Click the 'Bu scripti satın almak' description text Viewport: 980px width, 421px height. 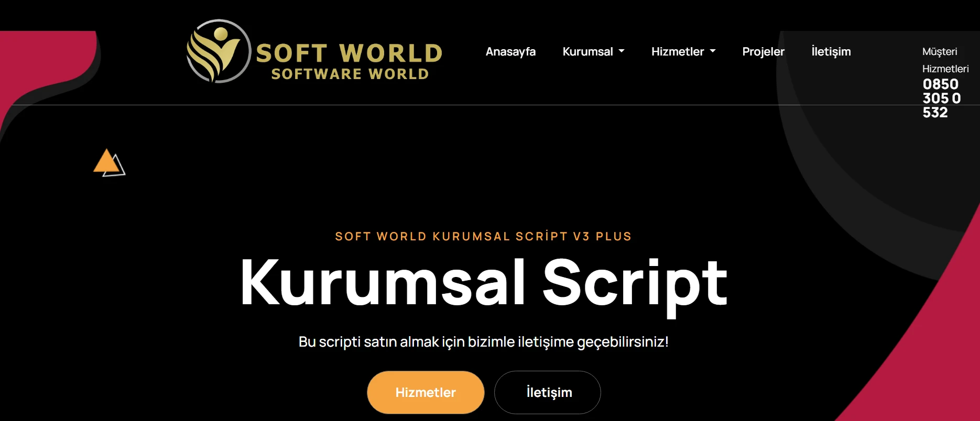[x=483, y=342]
